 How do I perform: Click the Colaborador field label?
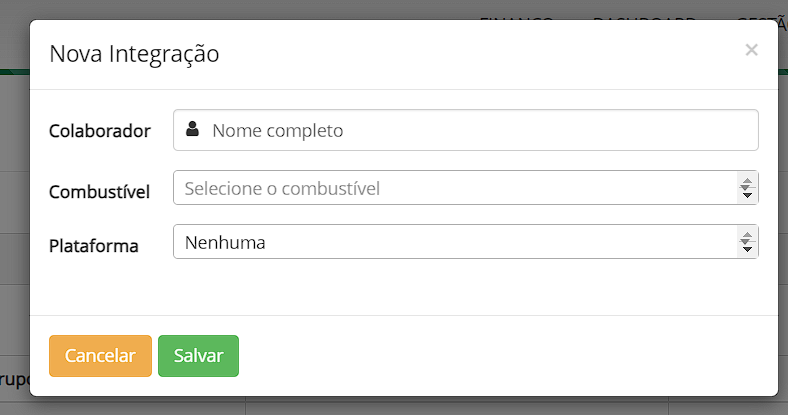(x=100, y=131)
